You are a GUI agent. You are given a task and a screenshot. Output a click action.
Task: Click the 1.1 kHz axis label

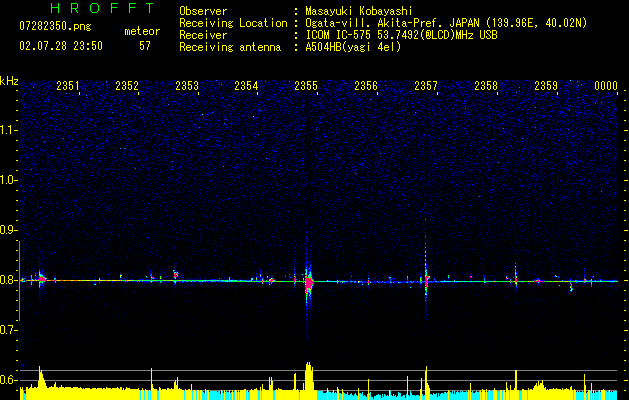(x=8, y=130)
